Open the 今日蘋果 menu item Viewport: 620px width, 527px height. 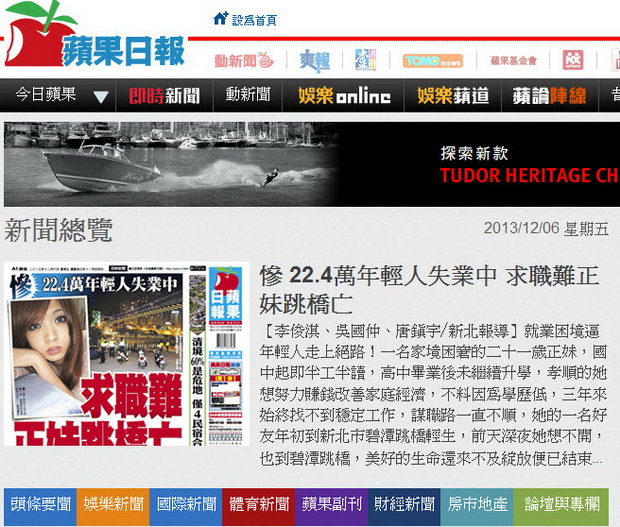[46, 94]
